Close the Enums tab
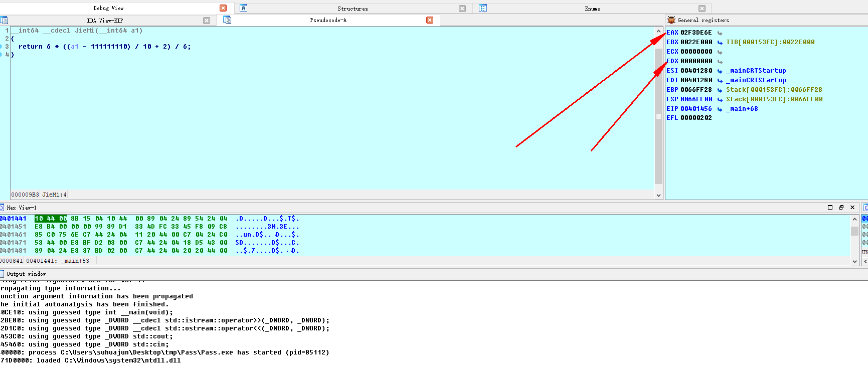The image size is (868, 365). pyautogui.click(x=702, y=9)
